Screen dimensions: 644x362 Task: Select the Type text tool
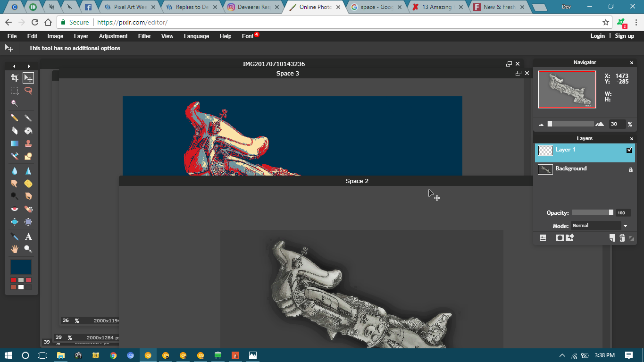coord(28,236)
